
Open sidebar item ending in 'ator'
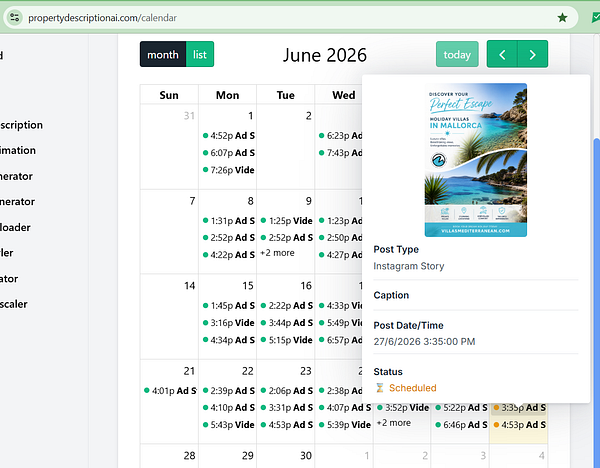coord(9,279)
